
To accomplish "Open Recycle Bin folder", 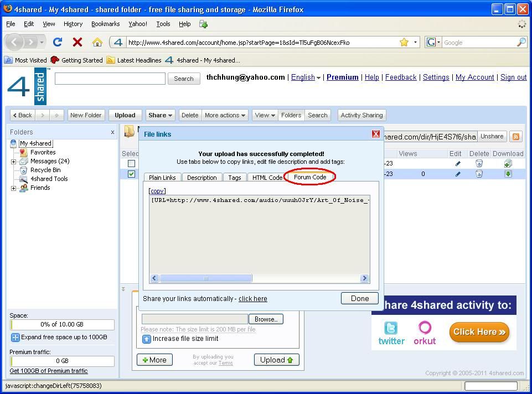I will [45, 170].
